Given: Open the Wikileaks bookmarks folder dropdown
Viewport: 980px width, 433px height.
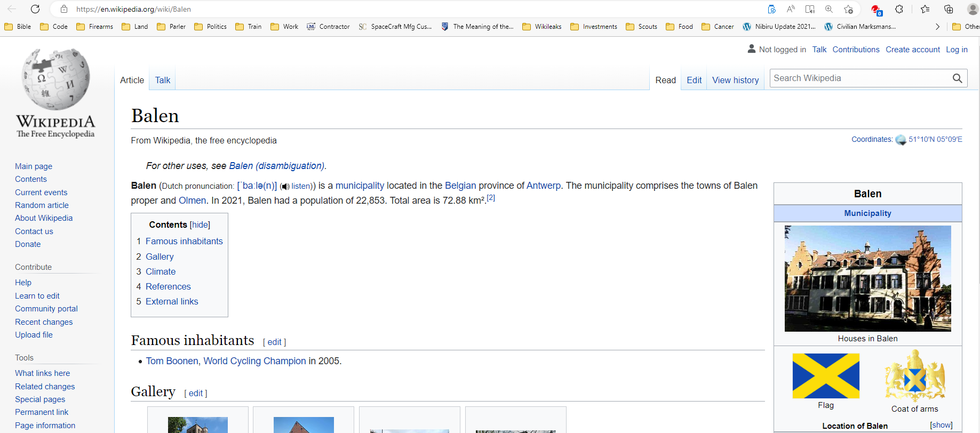Looking at the screenshot, I should [x=541, y=27].
